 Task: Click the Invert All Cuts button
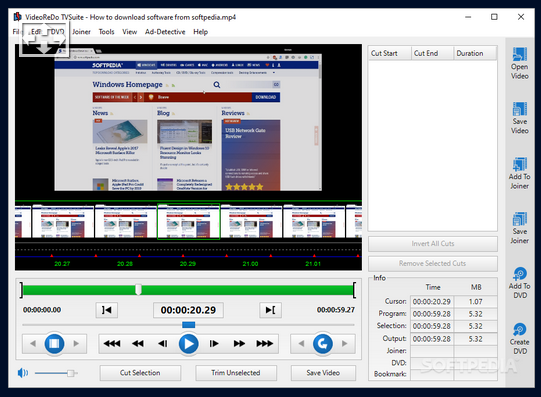click(433, 244)
